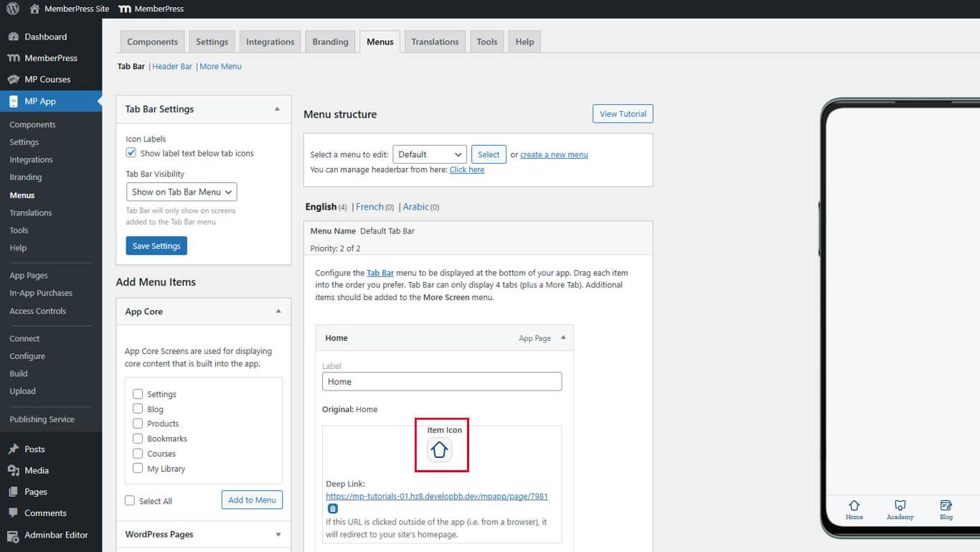Open the Tab Bar Visibility dropdown
This screenshot has height=552, width=980.
182,192
